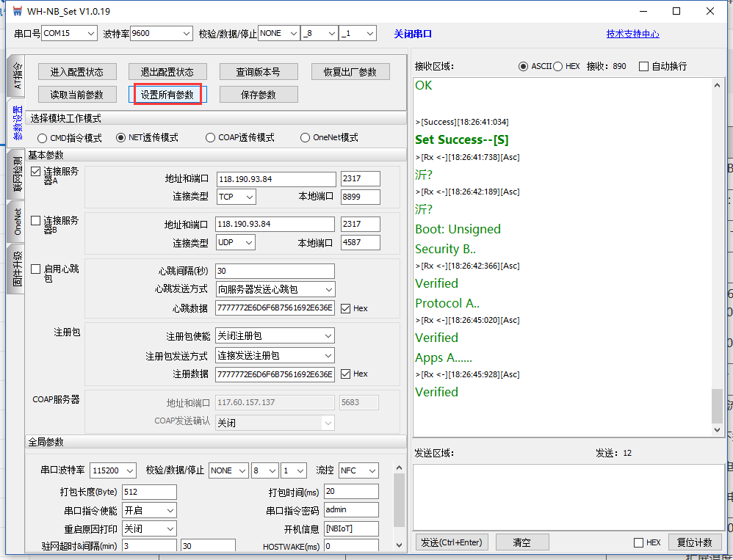733x560 pixels.
Task: Click the 清空 button
Action: coord(521,542)
